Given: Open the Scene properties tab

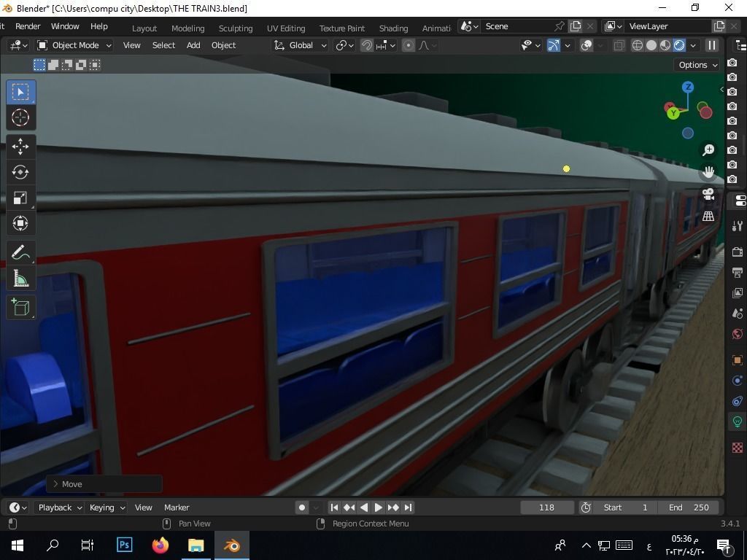Looking at the screenshot, I should click(738, 314).
